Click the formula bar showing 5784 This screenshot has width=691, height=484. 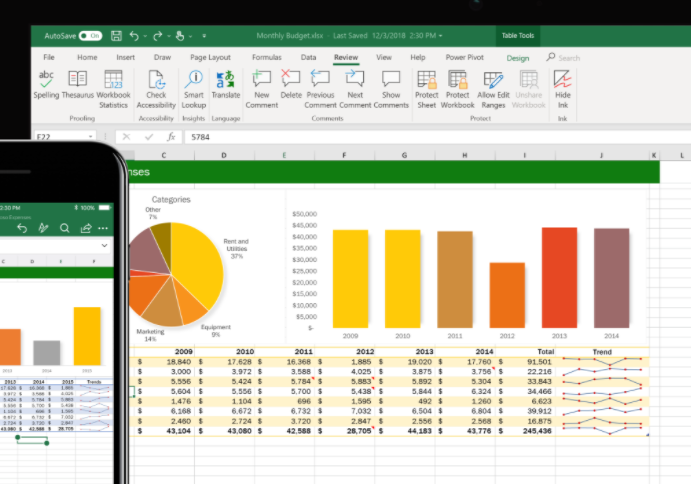point(438,137)
